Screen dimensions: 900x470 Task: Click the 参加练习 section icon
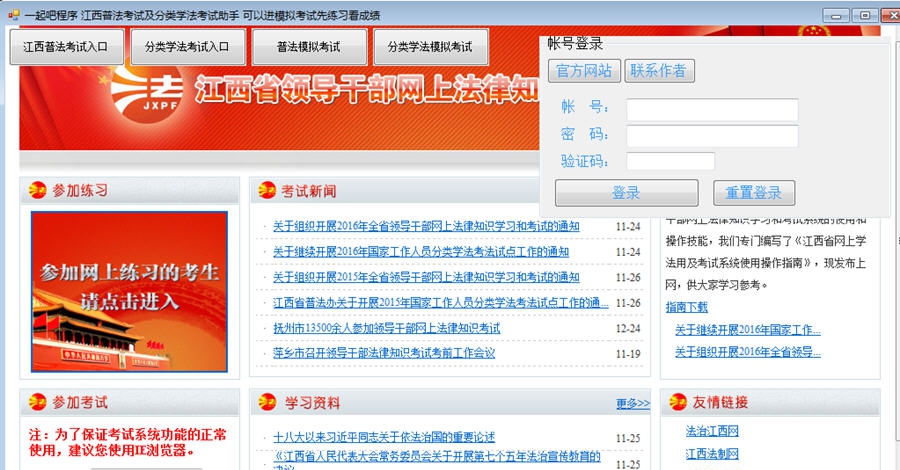pyautogui.click(x=37, y=190)
